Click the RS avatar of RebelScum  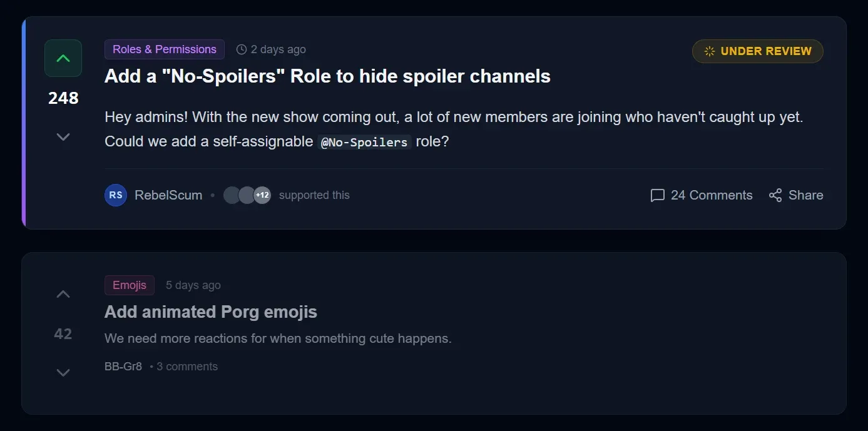click(x=116, y=195)
